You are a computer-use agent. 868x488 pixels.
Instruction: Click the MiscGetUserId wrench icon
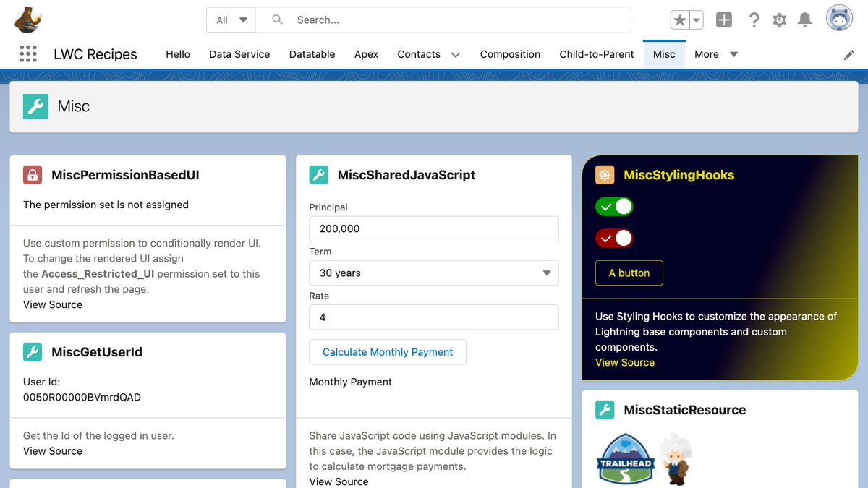click(33, 352)
